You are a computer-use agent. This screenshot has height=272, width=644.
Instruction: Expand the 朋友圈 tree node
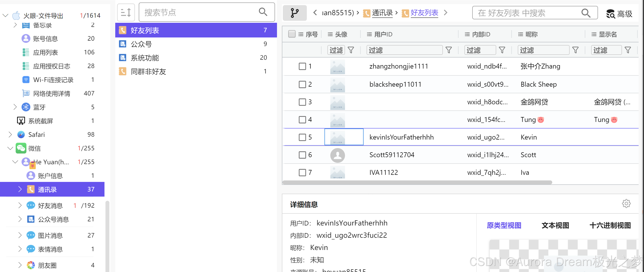tap(20, 265)
